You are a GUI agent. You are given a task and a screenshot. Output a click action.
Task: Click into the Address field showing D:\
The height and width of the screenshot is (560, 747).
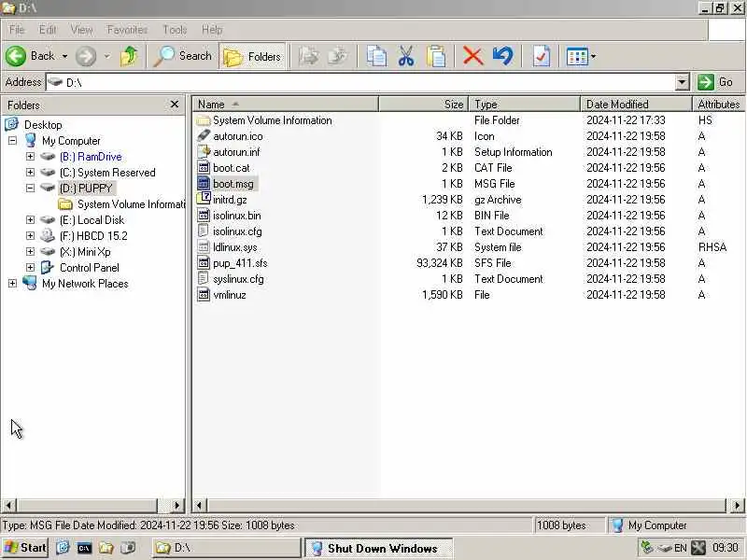pyautogui.click(x=360, y=82)
